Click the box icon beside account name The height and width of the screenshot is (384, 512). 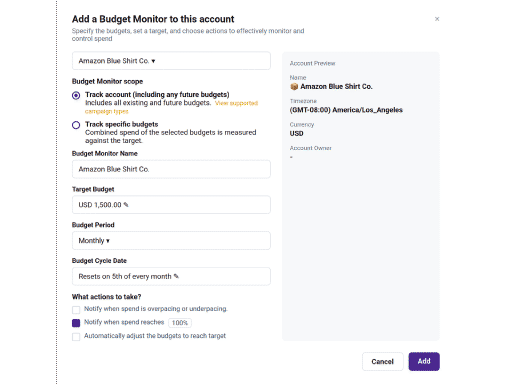[x=294, y=87]
